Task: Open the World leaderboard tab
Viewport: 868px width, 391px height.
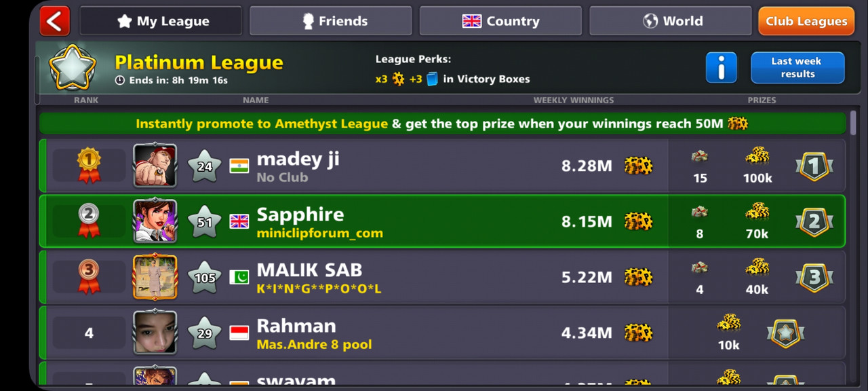Action: click(x=671, y=21)
